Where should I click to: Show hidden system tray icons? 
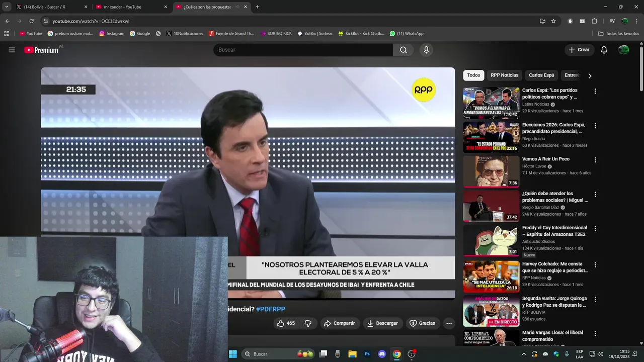524,354
